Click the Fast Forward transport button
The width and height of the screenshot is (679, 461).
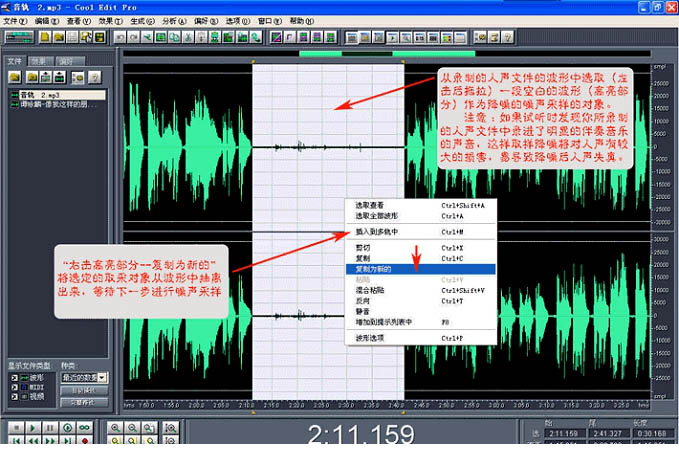50,440
